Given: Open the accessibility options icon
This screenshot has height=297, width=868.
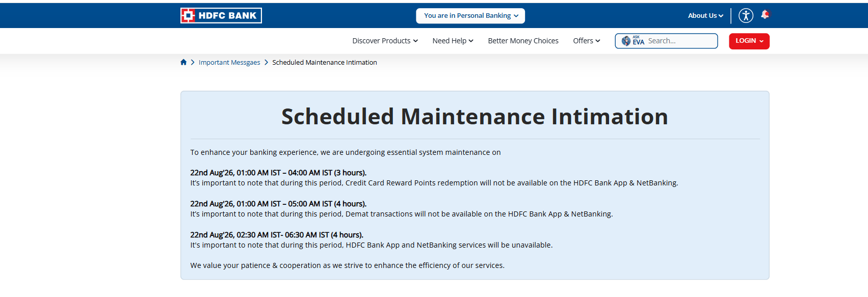Looking at the screenshot, I should coord(746,15).
